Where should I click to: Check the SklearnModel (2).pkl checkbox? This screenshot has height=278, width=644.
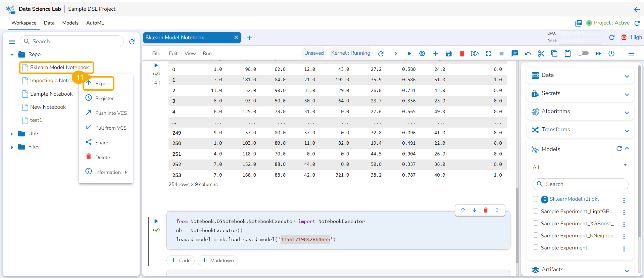coord(536,199)
